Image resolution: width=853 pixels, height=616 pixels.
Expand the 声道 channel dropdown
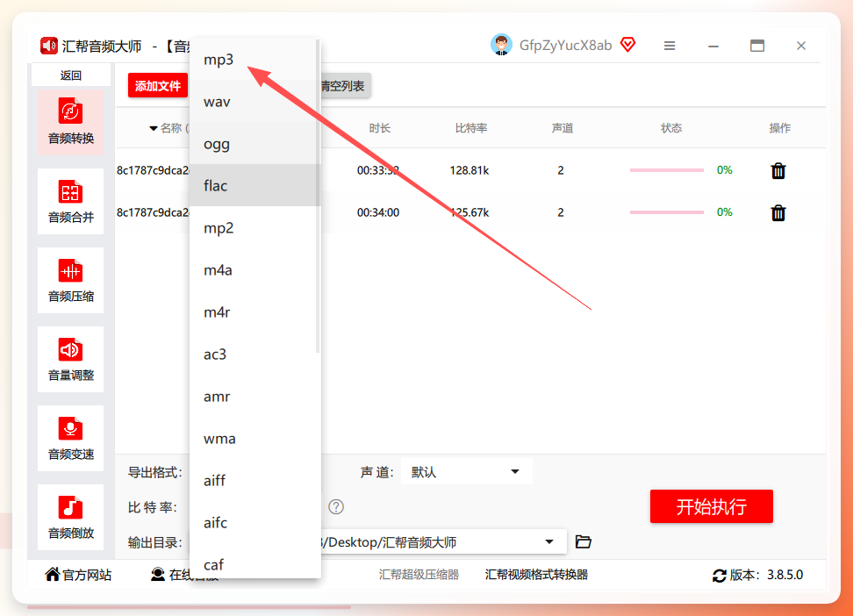click(x=467, y=472)
